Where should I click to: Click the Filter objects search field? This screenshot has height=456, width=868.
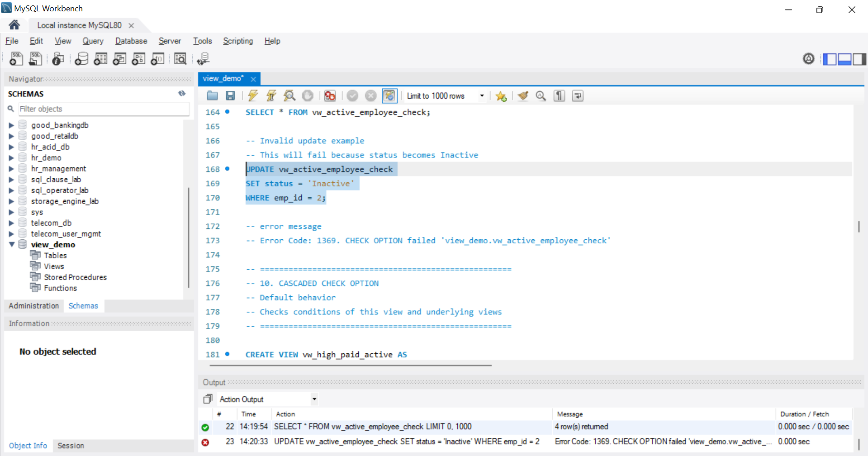point(104,109)
